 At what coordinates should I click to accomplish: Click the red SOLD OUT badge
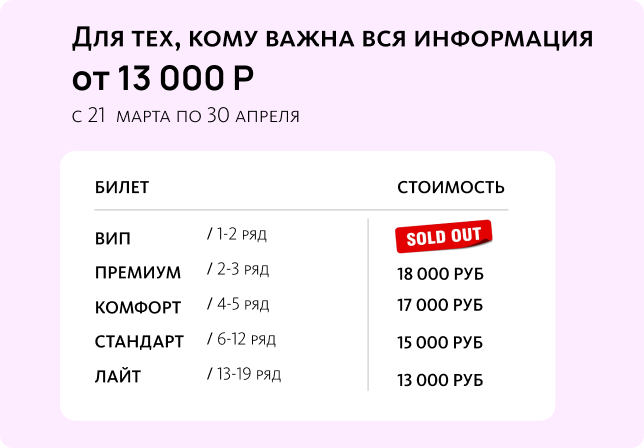click(x=444, y=237)
